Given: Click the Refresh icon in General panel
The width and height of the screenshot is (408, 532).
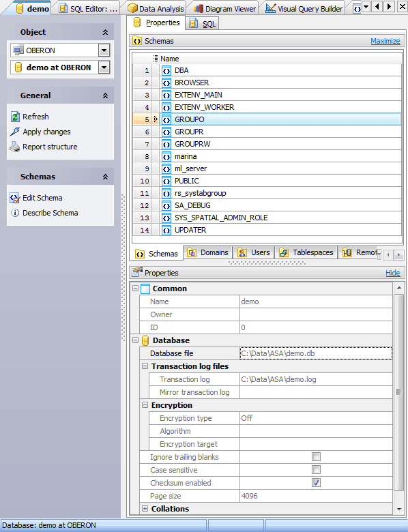Looking at the screenshot, I should 15,117.
